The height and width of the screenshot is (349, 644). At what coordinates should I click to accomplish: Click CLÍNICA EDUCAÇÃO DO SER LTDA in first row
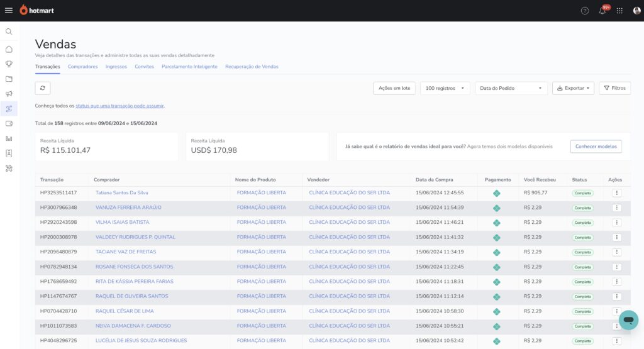[349, 192]
